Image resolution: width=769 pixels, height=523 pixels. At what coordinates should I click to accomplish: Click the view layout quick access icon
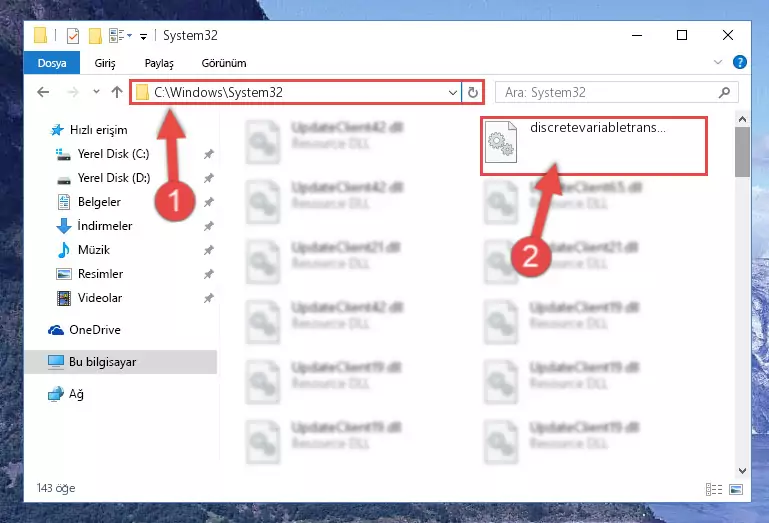pyautogui.click(x=117, y=36)
